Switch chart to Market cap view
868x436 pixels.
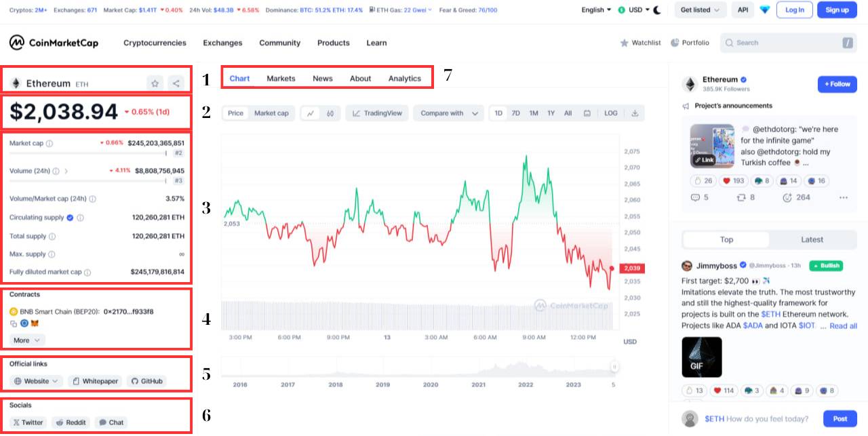[x=271, y=113]
